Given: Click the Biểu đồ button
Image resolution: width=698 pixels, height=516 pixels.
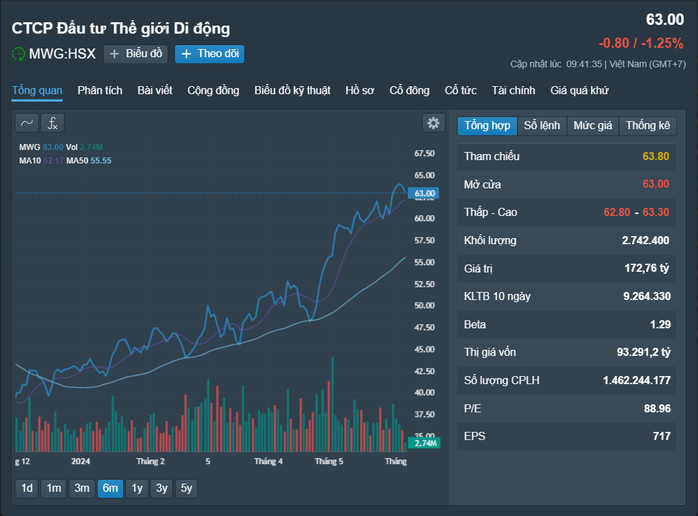Looking at the screenshot, I should click(136, 54).
